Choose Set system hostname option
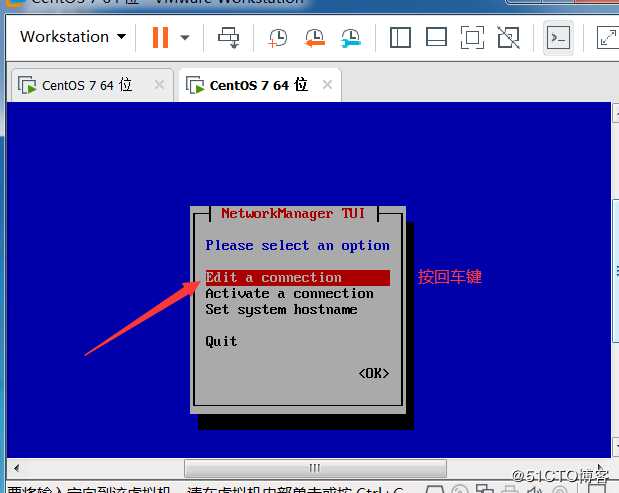The width and height of the screenshot is (619, 493). click(x=281, y=309)
